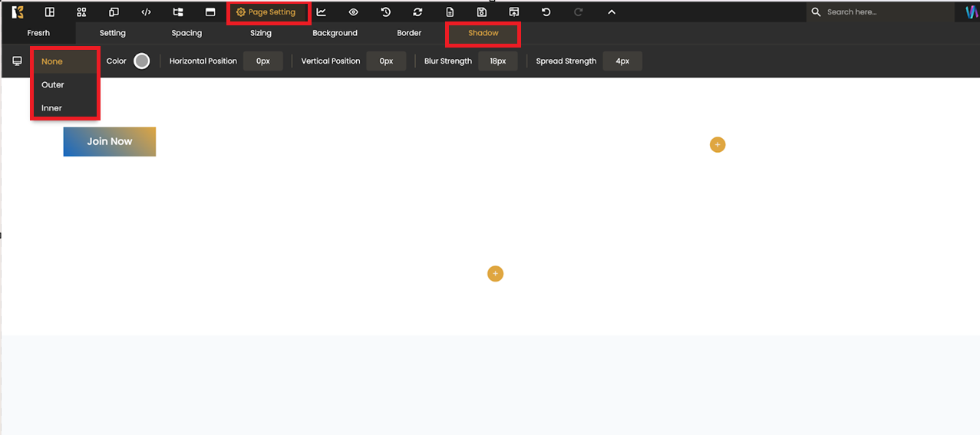Choose Inner from shadow dropdown
The height and width of the screenshot is (435, 980).
click(52, 108)
